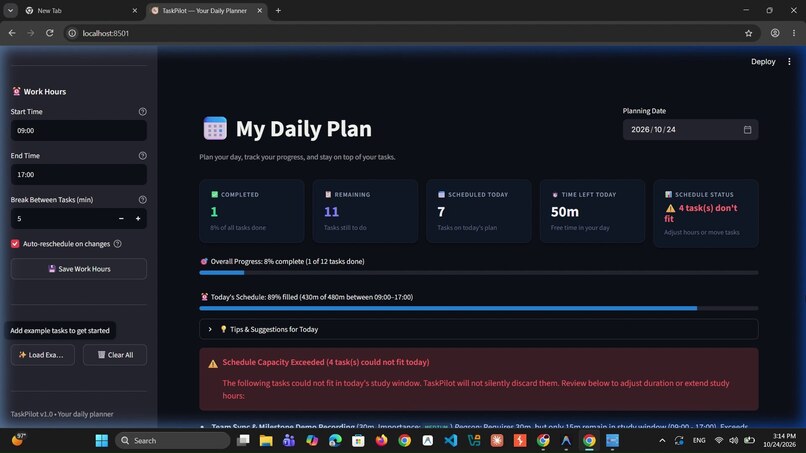
Task: Open Microsoft Edge from the taskbar
Action: 335,441
